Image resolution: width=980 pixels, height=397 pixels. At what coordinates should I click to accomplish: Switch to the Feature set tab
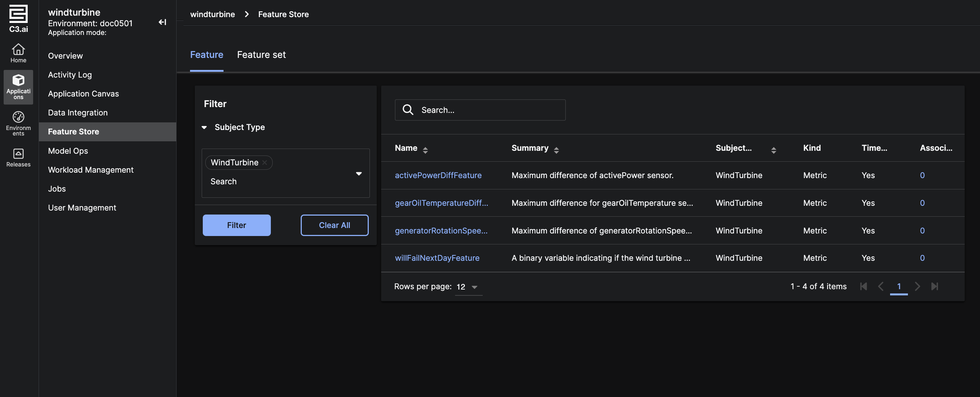pos(261,55)
